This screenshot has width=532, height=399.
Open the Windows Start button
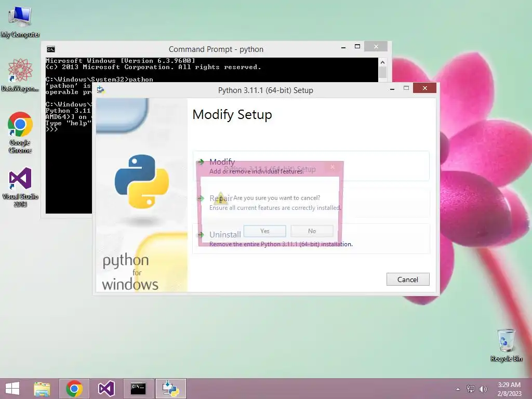pos(12,389)
